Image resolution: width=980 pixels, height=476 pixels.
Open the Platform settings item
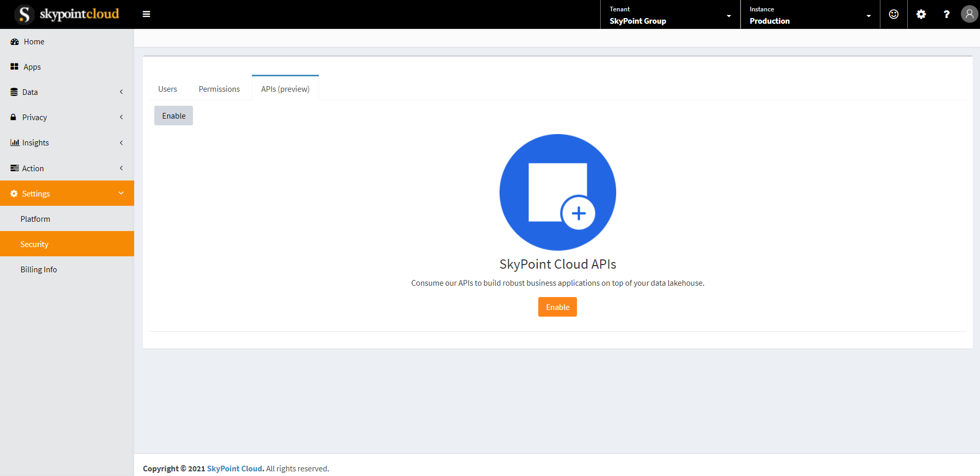tap(67, 219)
